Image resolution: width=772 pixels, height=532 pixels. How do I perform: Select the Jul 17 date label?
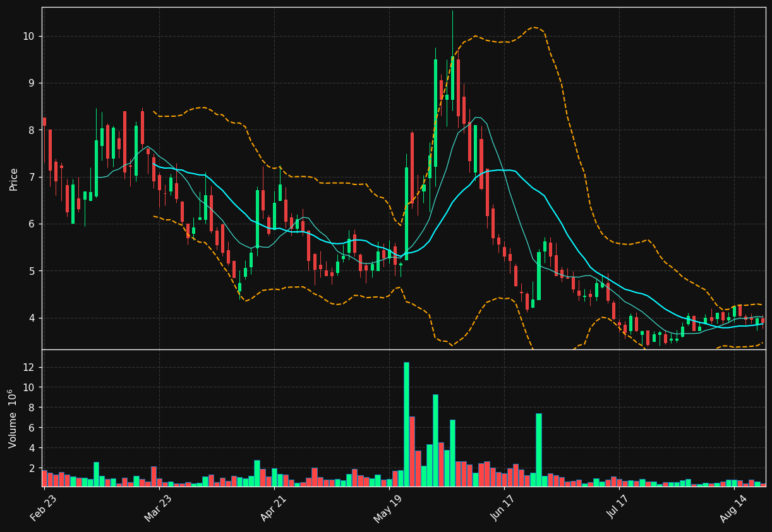coord(618,508)
